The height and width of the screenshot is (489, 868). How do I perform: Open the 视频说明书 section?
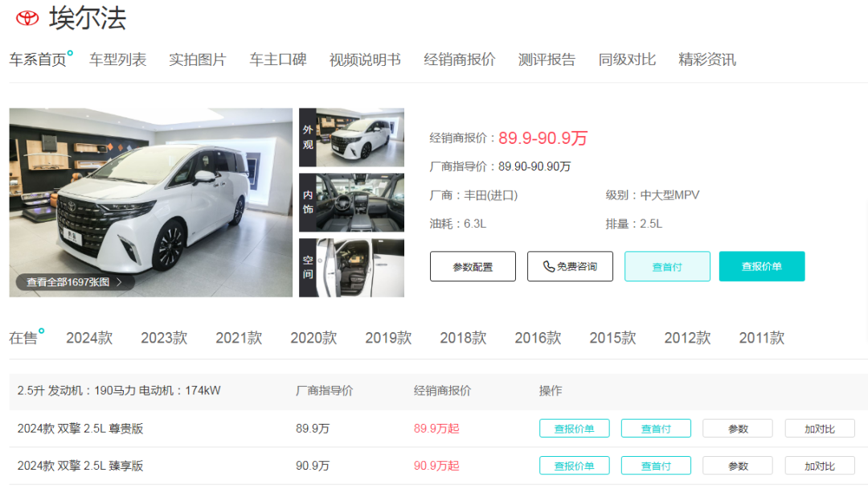pos(364,59)
